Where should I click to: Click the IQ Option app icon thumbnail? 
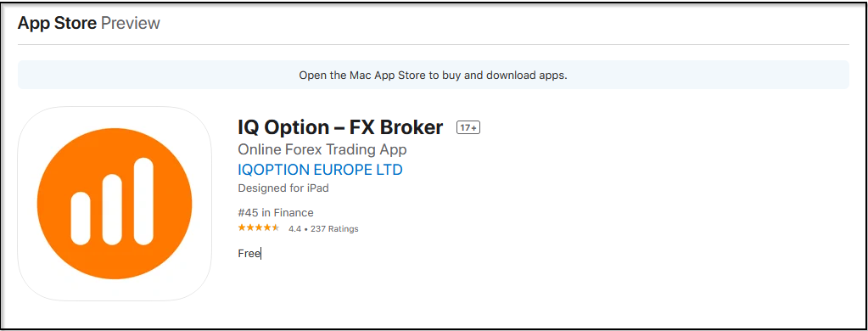point(115,204)
